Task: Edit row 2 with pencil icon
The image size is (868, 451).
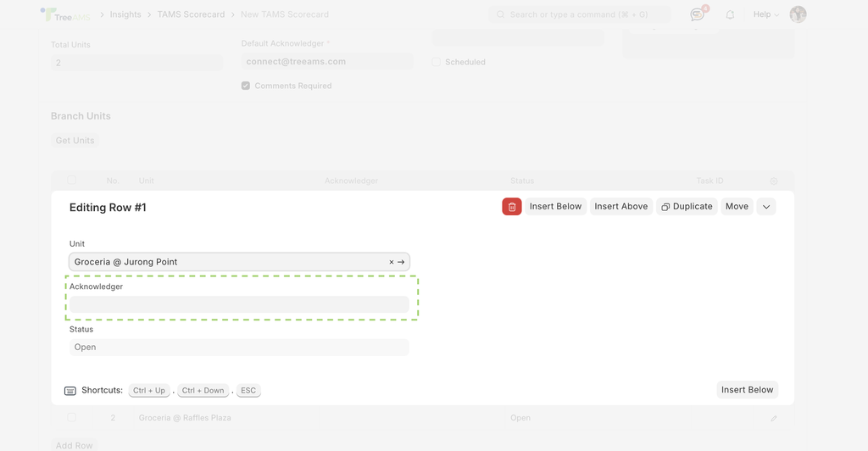Action: 774,418
